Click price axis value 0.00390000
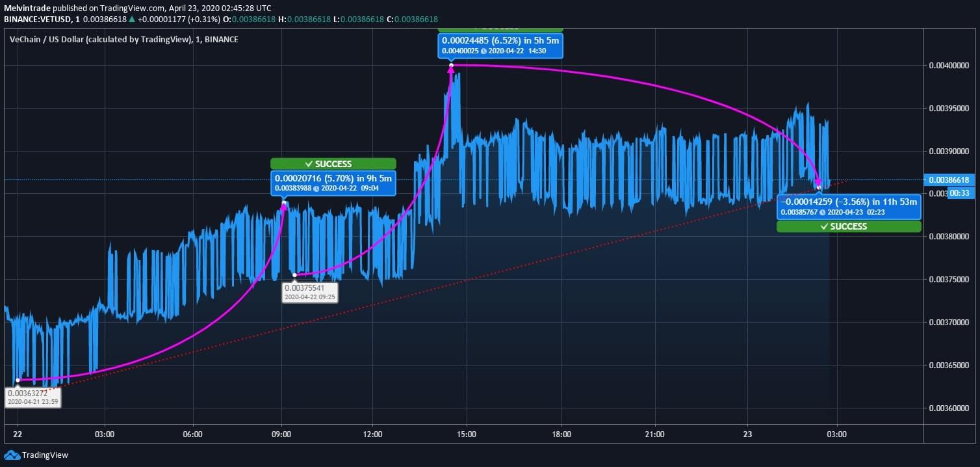 (x=949, y=151)
